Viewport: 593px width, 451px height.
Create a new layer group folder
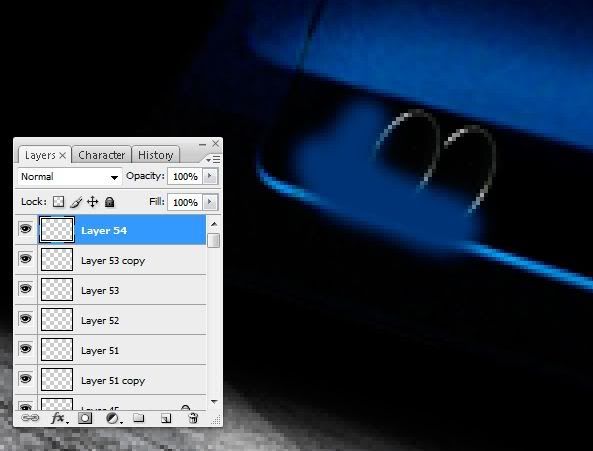[139, 418]
